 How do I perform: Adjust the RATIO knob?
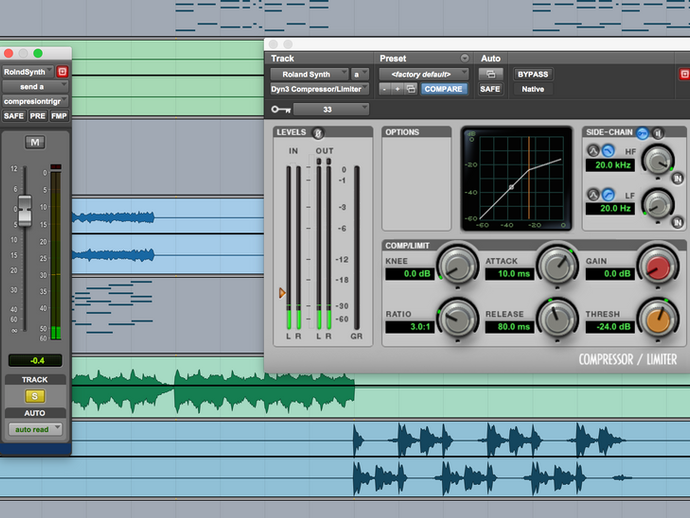458,320
